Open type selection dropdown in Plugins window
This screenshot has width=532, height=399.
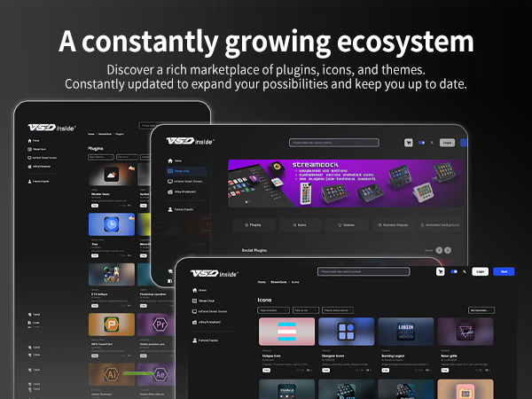pyautogui.click(x=101, y=157)
